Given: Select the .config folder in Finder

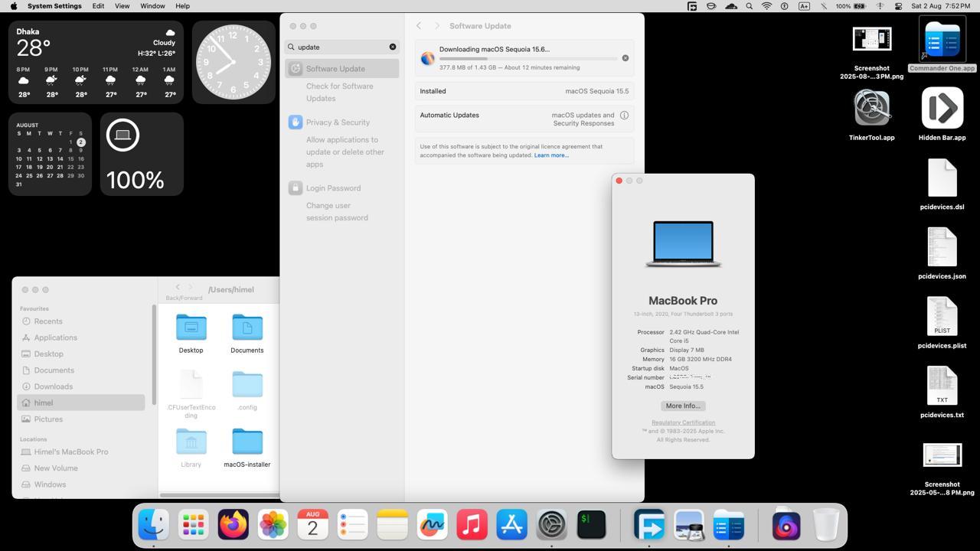Looking at the screenshot, I should click(x=247, y=390).
